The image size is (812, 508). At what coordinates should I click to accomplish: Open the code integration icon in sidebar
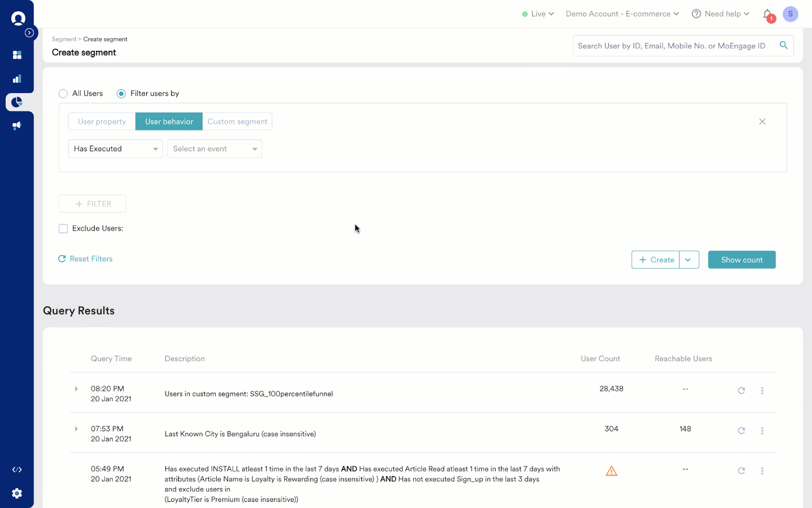17,470
